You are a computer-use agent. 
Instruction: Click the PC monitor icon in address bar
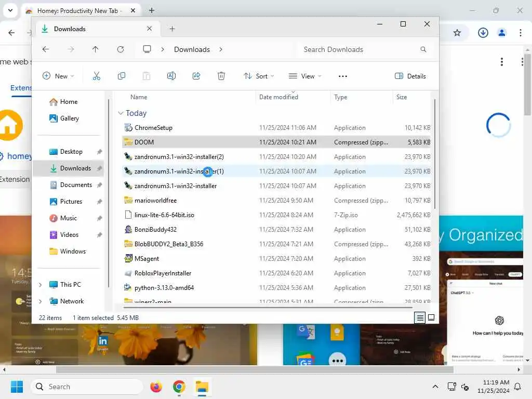point(147,49)
